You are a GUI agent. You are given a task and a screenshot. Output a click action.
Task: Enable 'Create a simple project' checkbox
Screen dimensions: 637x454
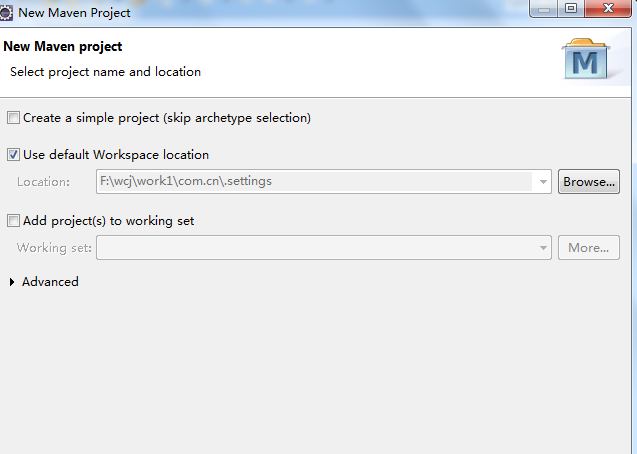(13, 118)
